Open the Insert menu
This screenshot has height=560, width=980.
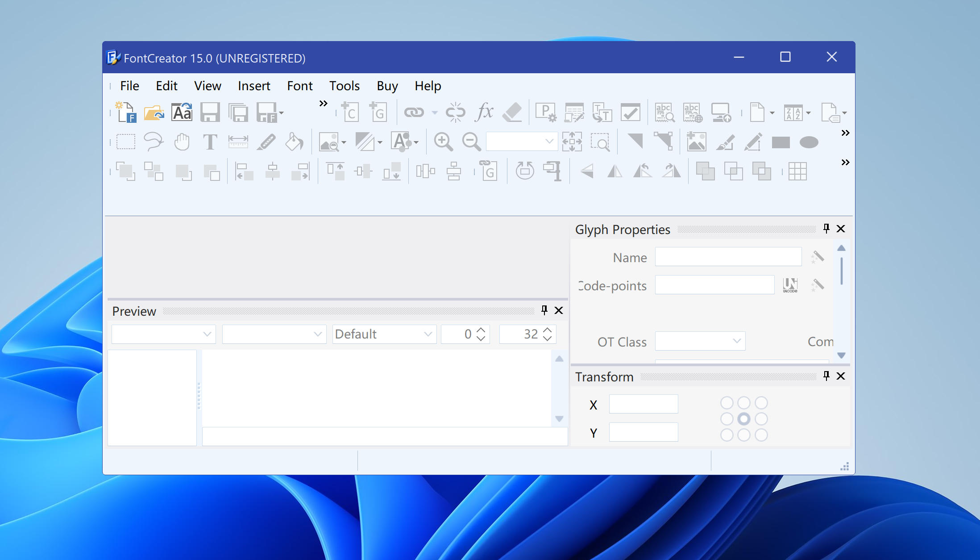tap(254, 85)
